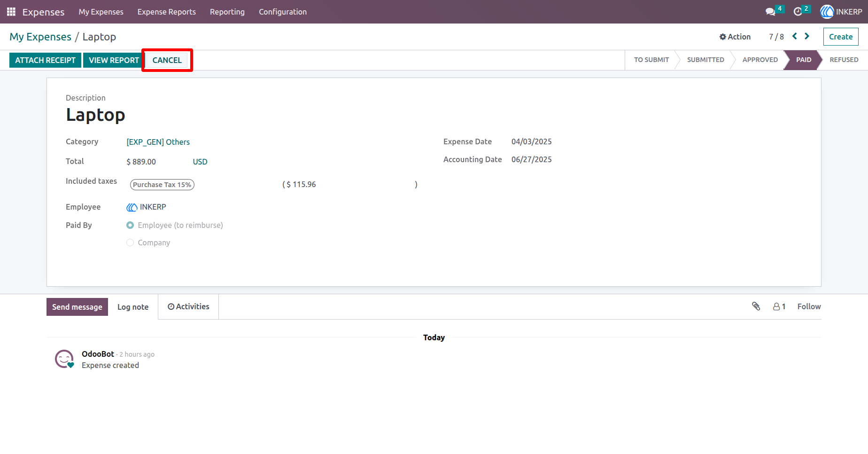Click the Purchase Tax 15% tag
Viewport: 868px width, 454px height.
point(162,185)
